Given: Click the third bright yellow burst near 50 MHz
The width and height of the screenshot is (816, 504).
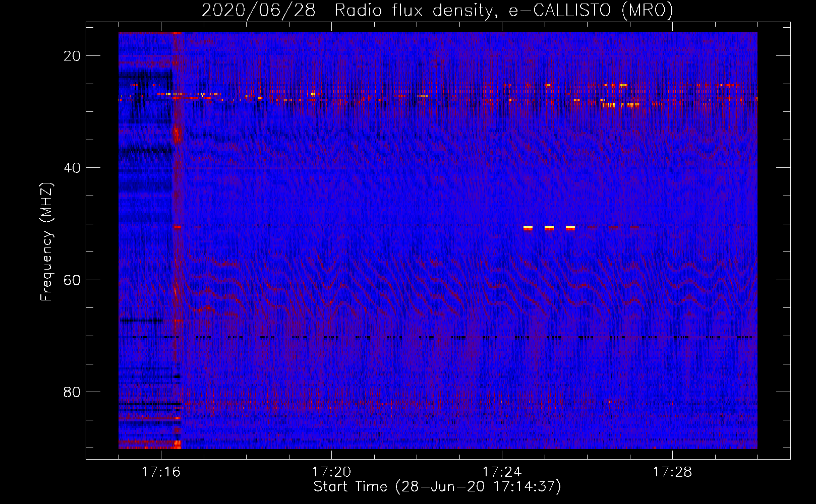Looking at the screenshot, I should pos(570,228).
